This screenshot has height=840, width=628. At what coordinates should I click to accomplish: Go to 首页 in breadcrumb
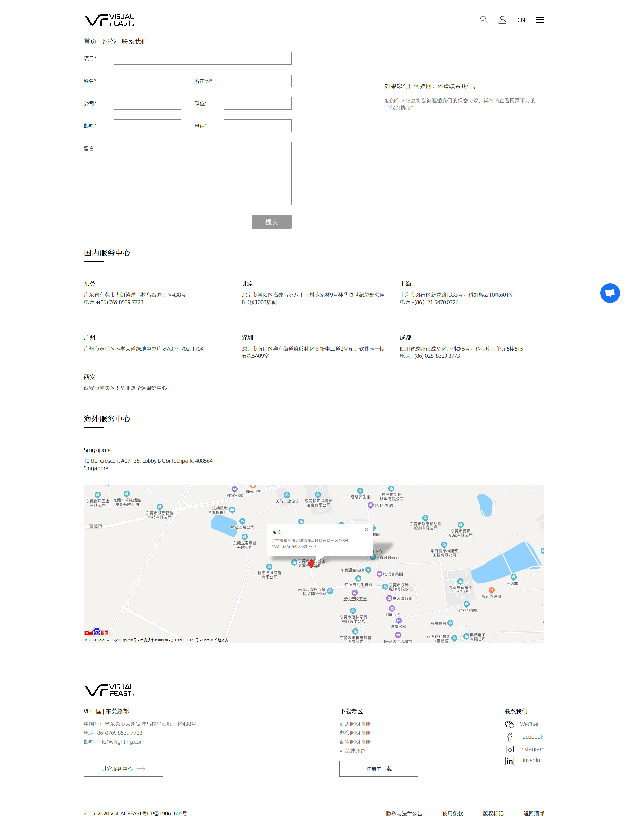tap(90, 41)
